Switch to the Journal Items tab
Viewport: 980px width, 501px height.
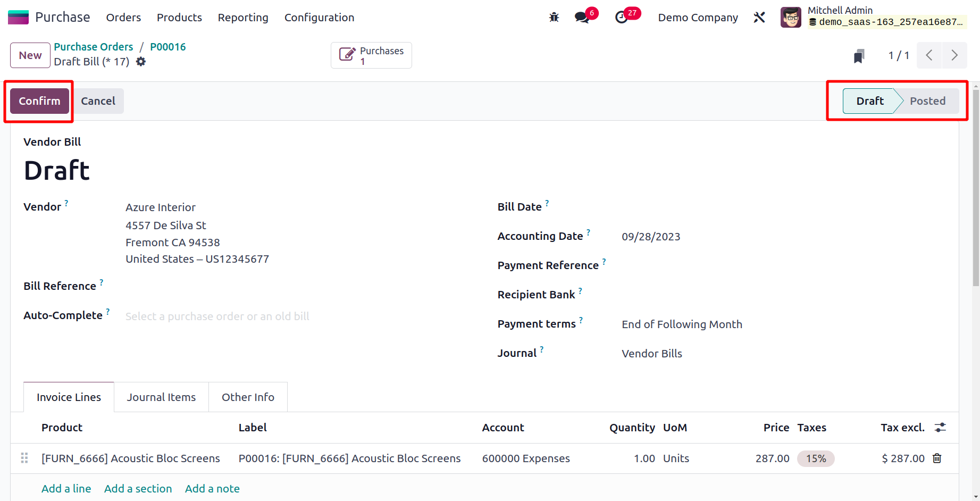click(x=161, y=397)
